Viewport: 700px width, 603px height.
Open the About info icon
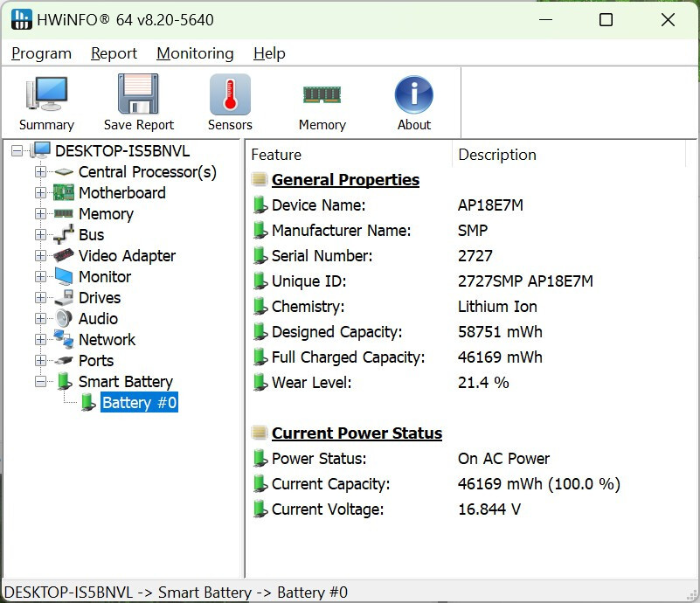point(414,94)
